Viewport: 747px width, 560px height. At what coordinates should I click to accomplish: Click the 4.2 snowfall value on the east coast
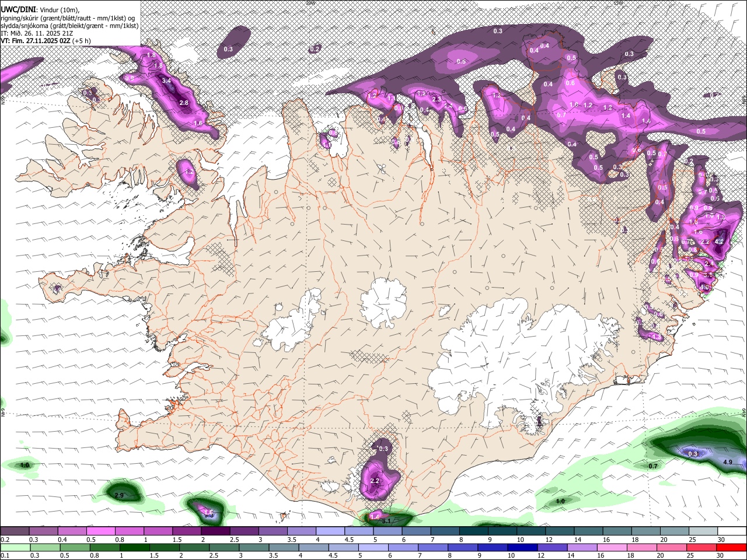719,241
